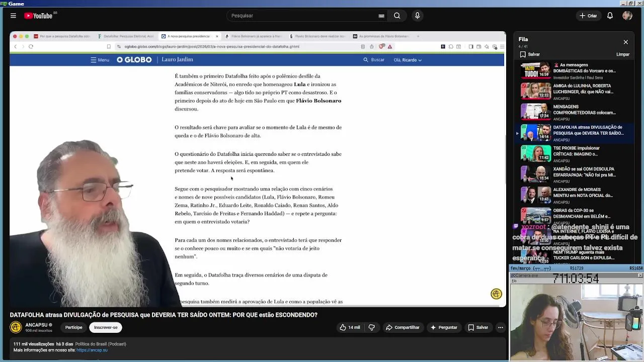Clear the queue with Limpar
This screenshot has height=362, width=644.
click(623, 54)
